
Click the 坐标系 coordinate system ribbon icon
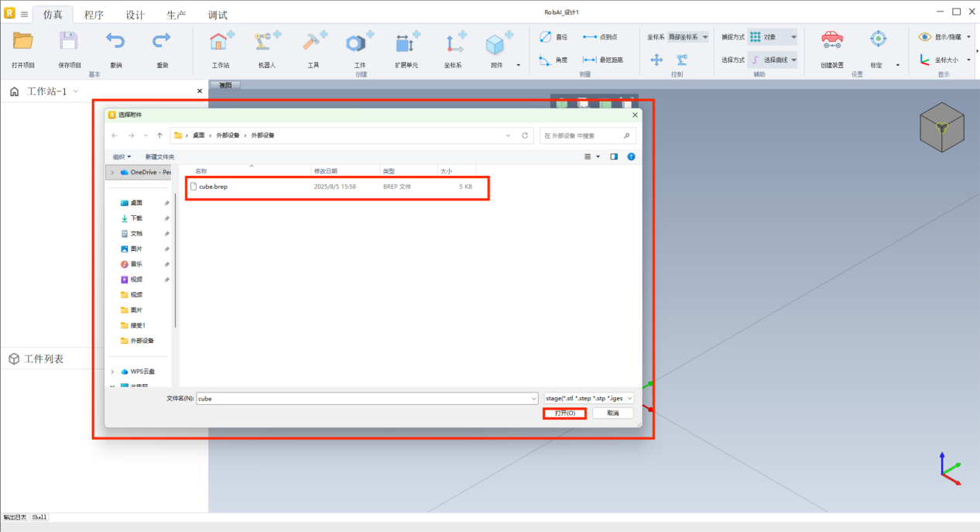pos(454,43)
